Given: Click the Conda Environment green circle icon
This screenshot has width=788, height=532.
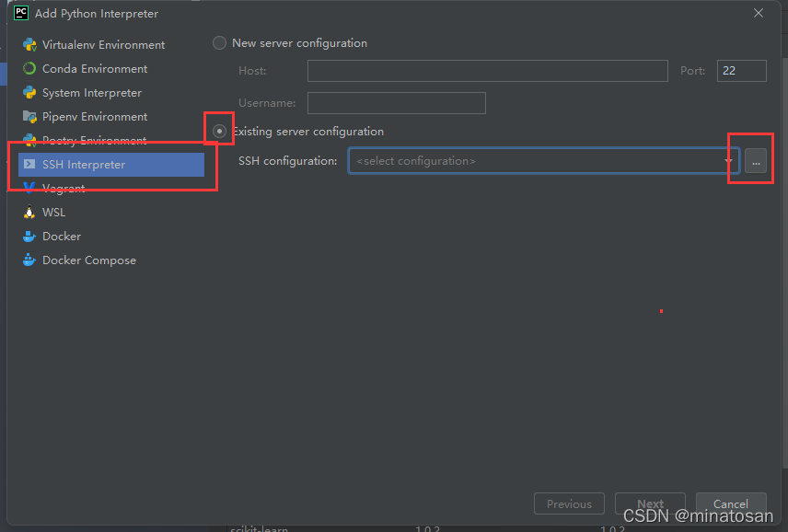Looking at the screenshot, I should (29, 68).
